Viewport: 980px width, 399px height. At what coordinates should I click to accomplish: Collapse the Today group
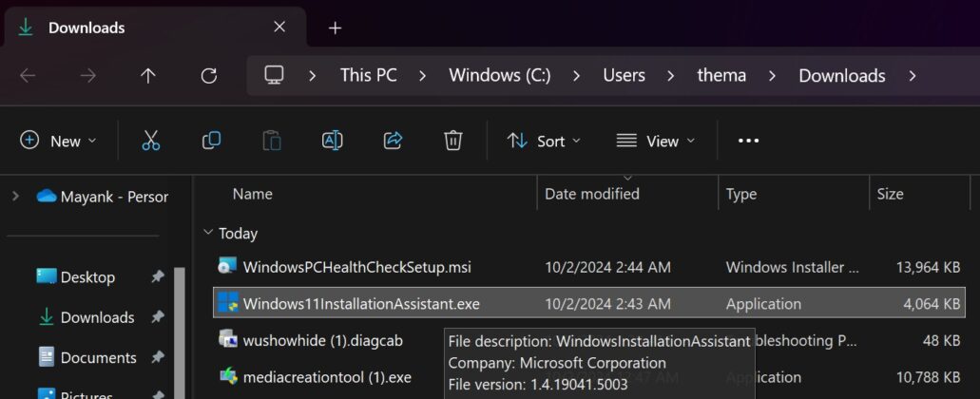point(208,233)
